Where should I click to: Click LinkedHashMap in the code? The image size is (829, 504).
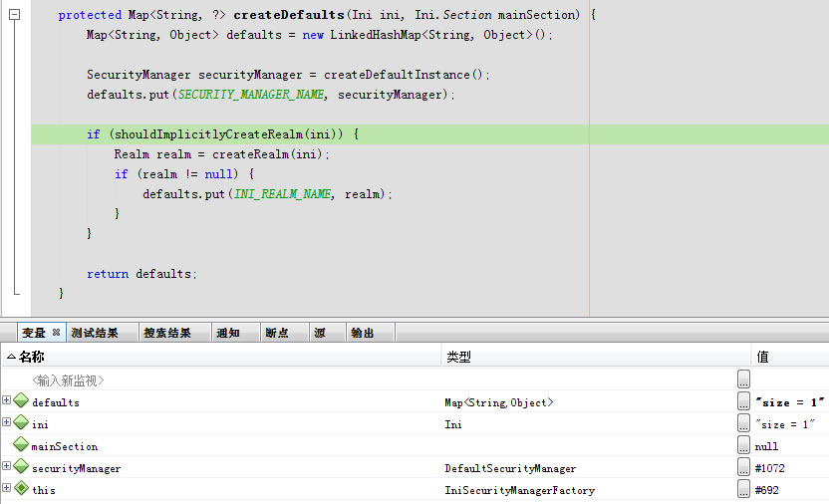click(376, 35)
